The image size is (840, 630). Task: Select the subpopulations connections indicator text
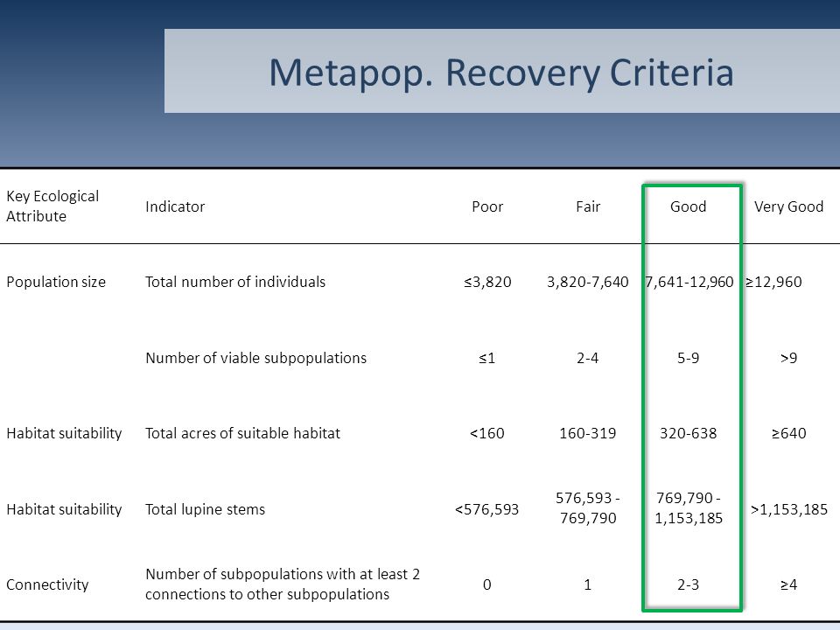tap(283, 584)
